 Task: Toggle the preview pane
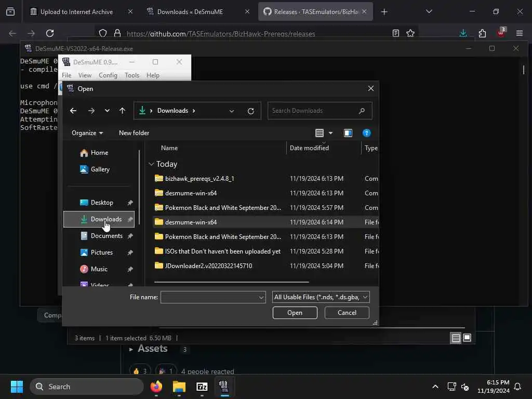(348, 133)
